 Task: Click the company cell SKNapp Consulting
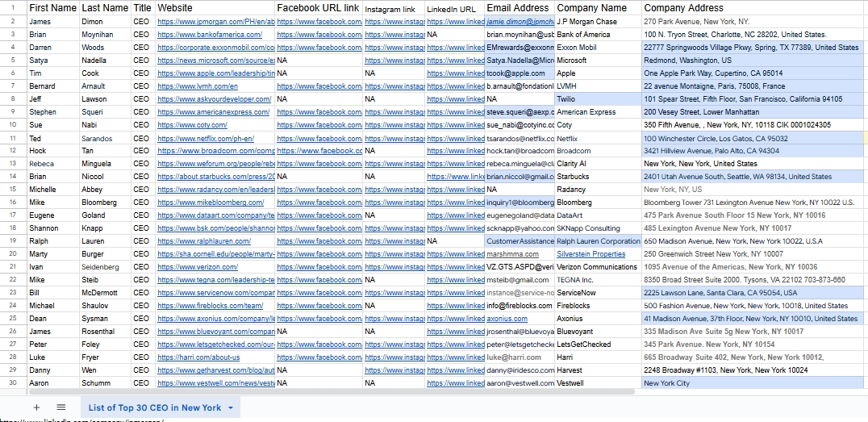coord(599,228)
